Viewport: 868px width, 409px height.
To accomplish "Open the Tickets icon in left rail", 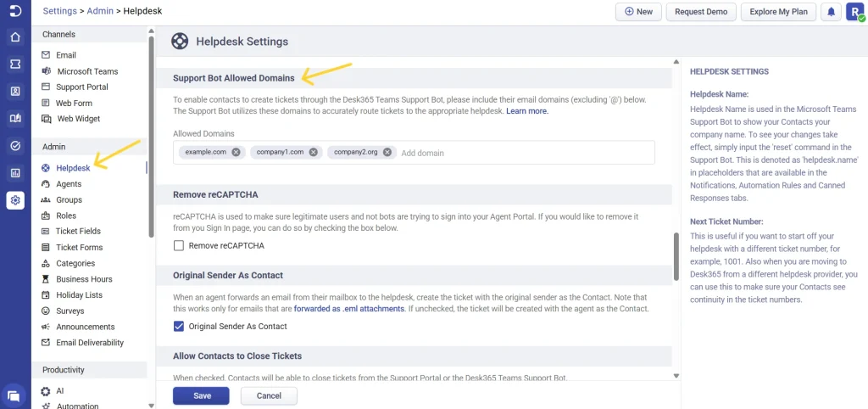I will point(15,64).
